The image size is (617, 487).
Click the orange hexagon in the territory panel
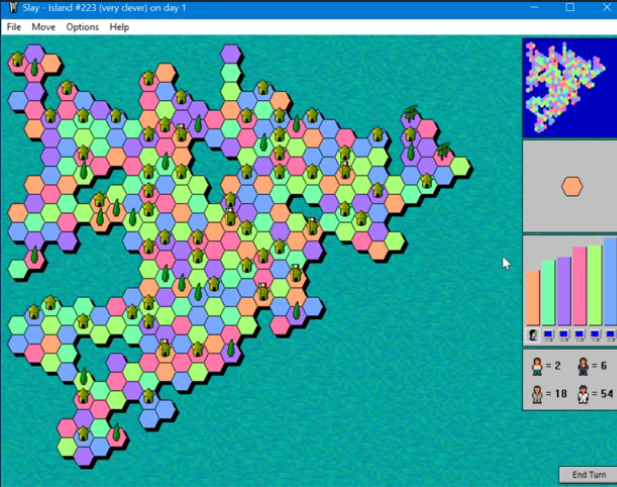pyautogui.click(x=571, y=186)
